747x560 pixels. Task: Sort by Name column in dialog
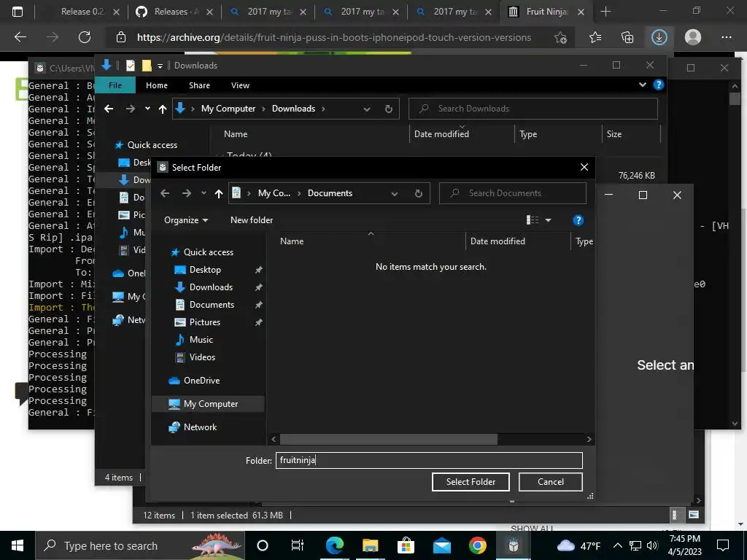(292, 241)
